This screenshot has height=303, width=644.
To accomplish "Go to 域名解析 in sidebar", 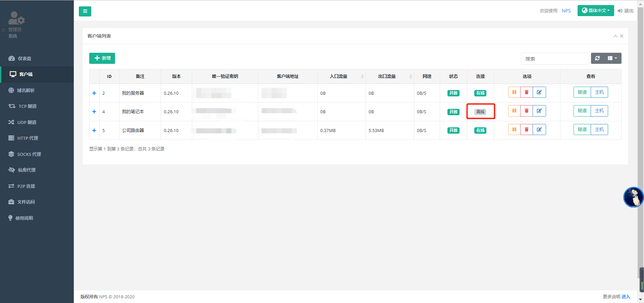I will point(26,90).
